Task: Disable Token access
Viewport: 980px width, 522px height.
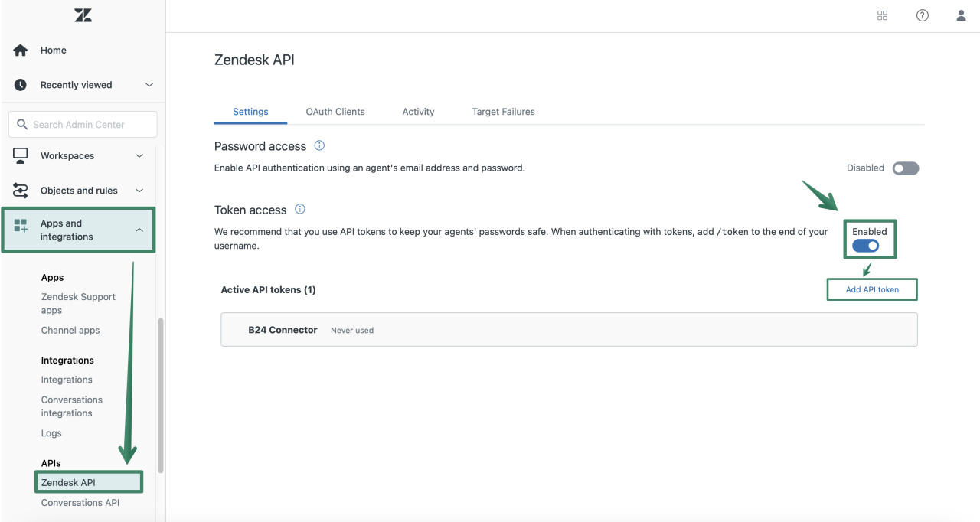Action: (x=866, y=246)
